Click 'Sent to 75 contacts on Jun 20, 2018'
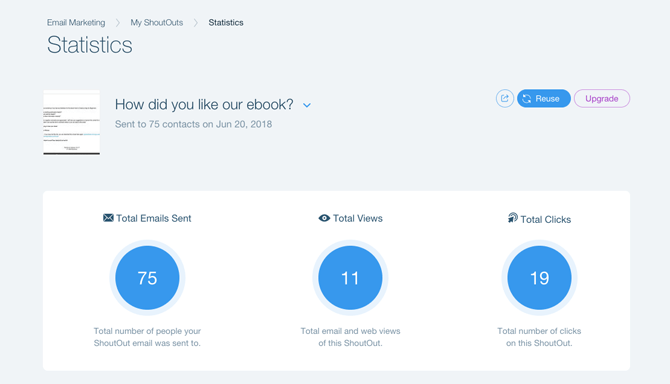Viewport: 670px width, 384px height. point(194,124)
